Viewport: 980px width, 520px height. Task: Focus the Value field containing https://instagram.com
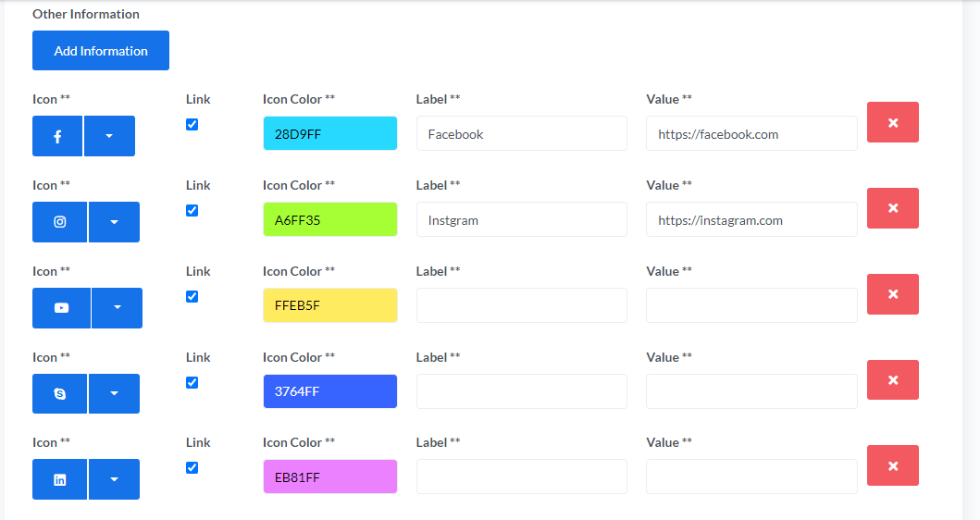click(x=751, y=220)
